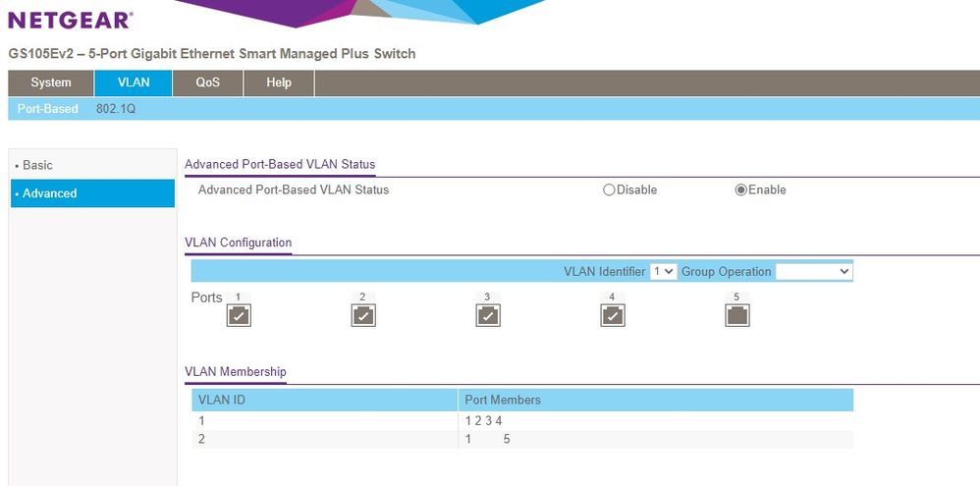Viewport: 980px width, 486px height.
Task: Click the VLAN Configuration heading
Action: tap(238, 243)
